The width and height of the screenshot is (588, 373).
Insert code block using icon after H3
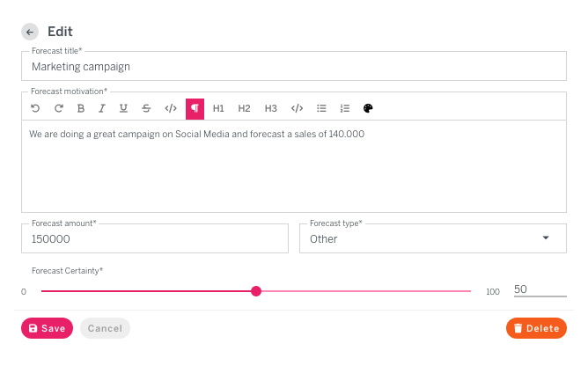coord(297,108)
